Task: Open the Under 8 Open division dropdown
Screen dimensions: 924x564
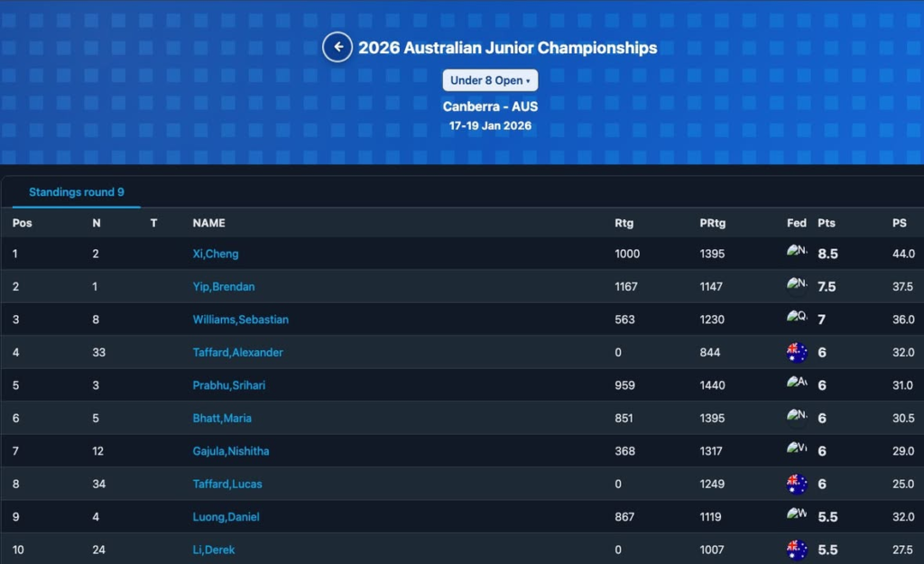Action: tap(490, 80)
